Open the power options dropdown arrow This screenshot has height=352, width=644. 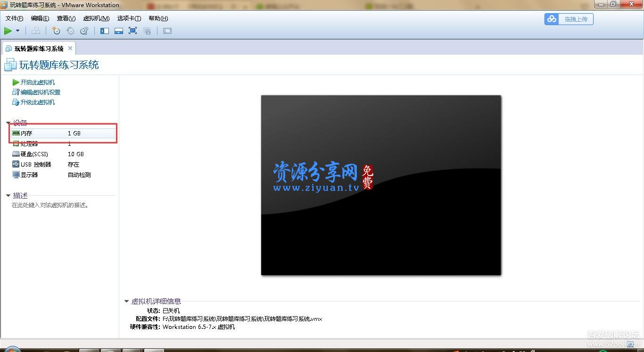point(17,31)
